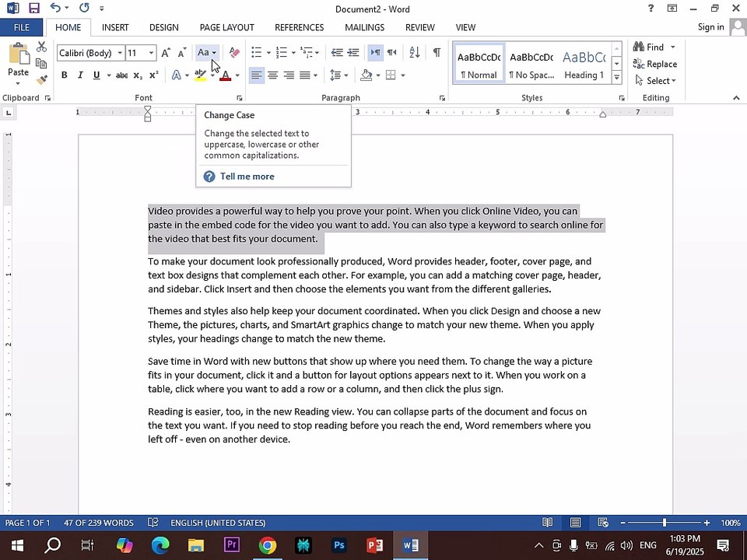Apply subscript formatting
The width and height of the screenshot is (747, 560).
[x=138, y=75]
